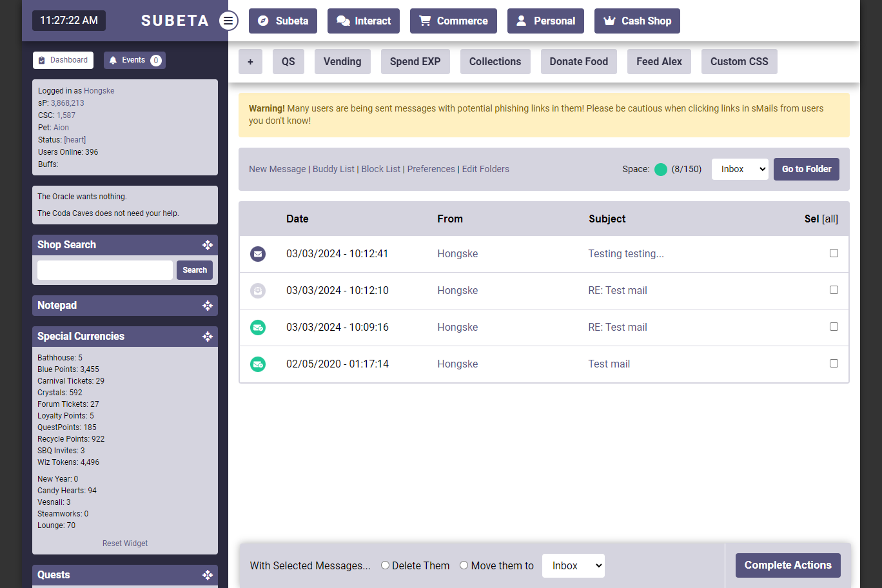This screenshot has height=588, width=882.
Task: Click the Complete Actions button
Action: point(787,565)
